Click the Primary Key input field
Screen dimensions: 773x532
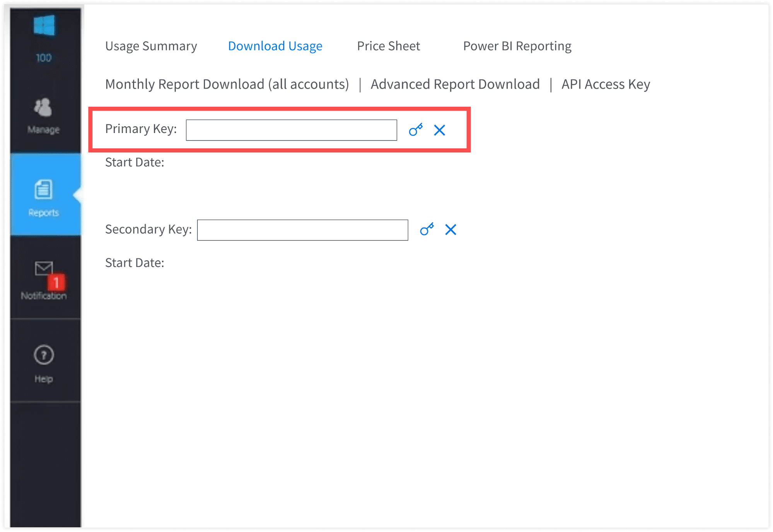(x=291, y=130)
